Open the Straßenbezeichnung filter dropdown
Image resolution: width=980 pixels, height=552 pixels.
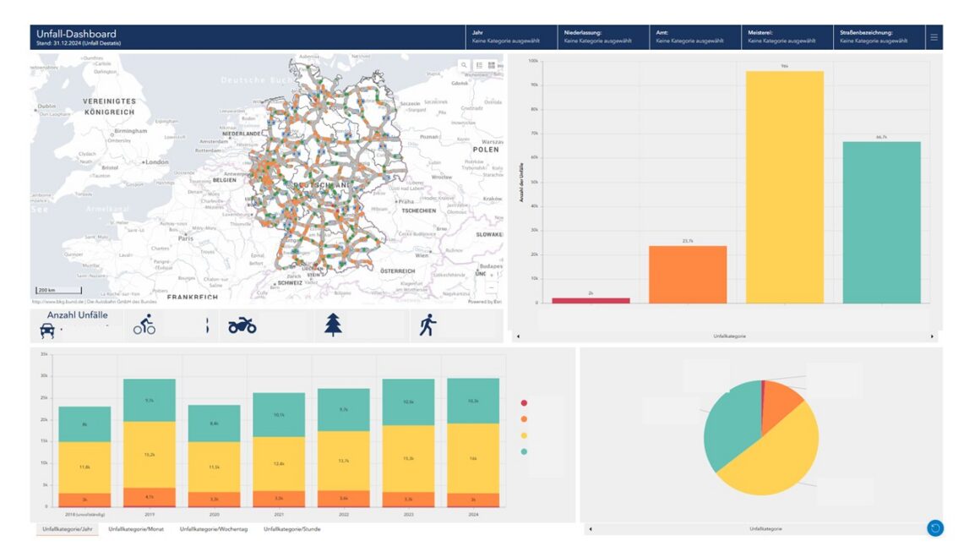[879, 37]
